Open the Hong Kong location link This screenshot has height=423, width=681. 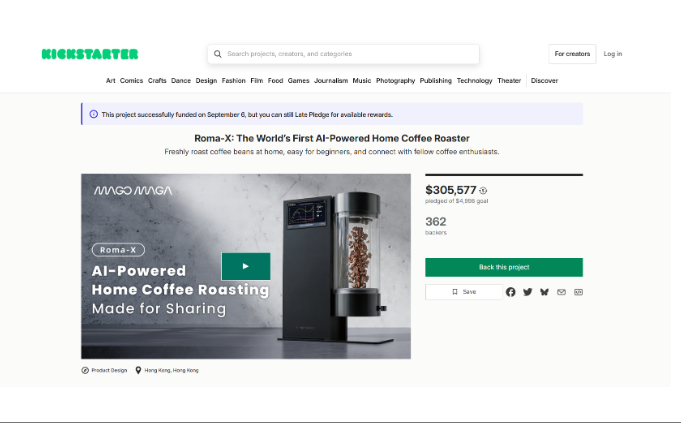pos(167,370)
